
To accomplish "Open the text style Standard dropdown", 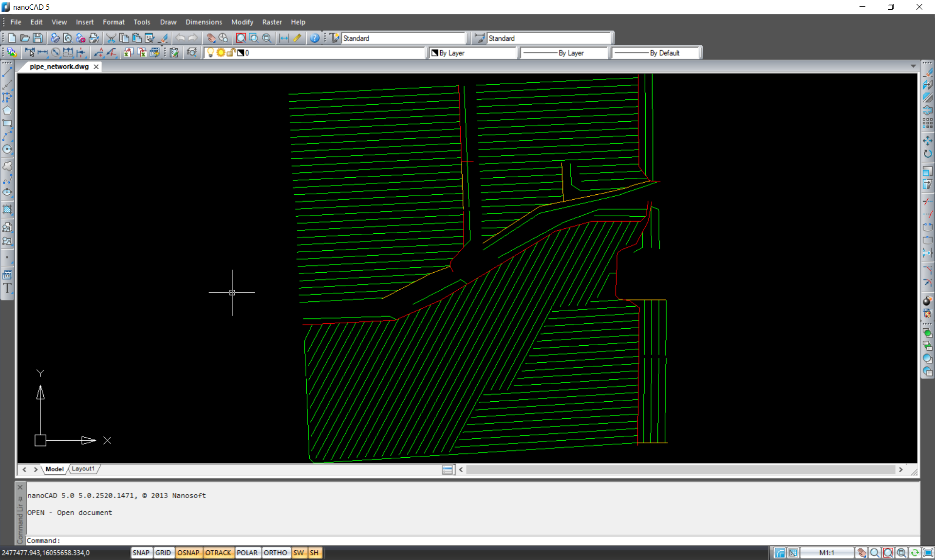I will [403, 38].
